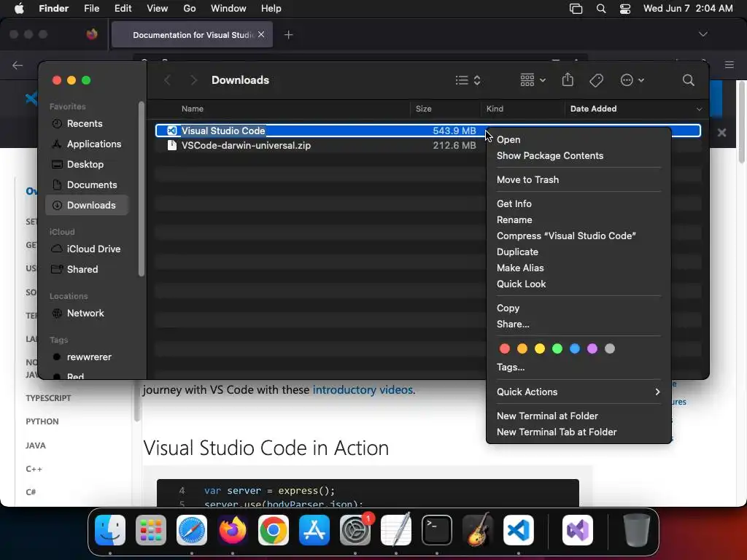Select the VSCode-darwin-universal.zip file

pyautogui.click(x=246, y=145)
